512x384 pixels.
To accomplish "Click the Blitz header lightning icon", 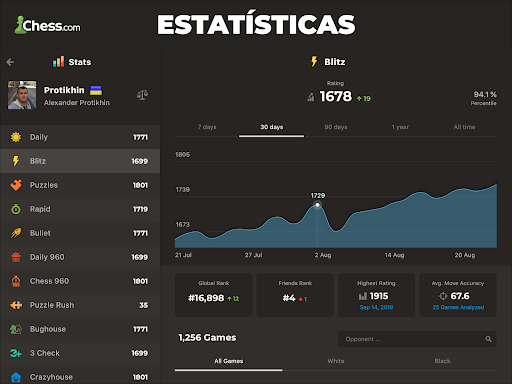I will coord(314,62).
